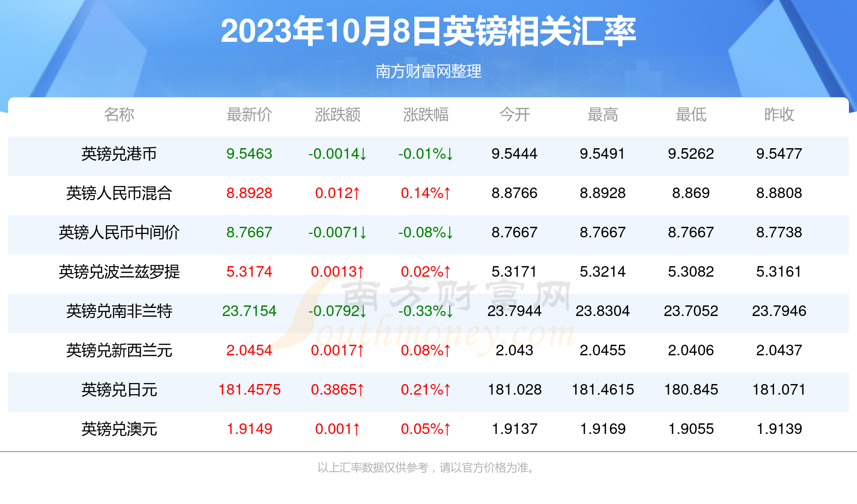Image resolution: width=857 pixels, height=504 pixels.
Task: Click the 涨跌幅 column header
Action: [426, 114]
